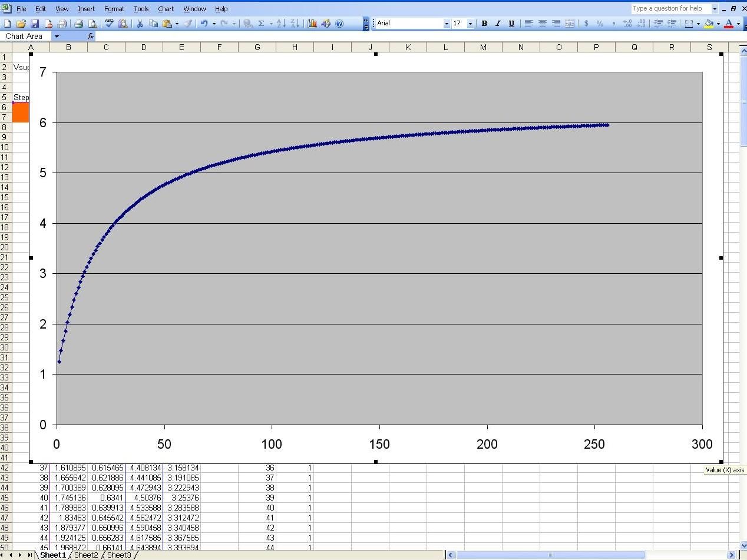Open the font size dropdown
The image size is (747, 560).
[x=470, y=24]
